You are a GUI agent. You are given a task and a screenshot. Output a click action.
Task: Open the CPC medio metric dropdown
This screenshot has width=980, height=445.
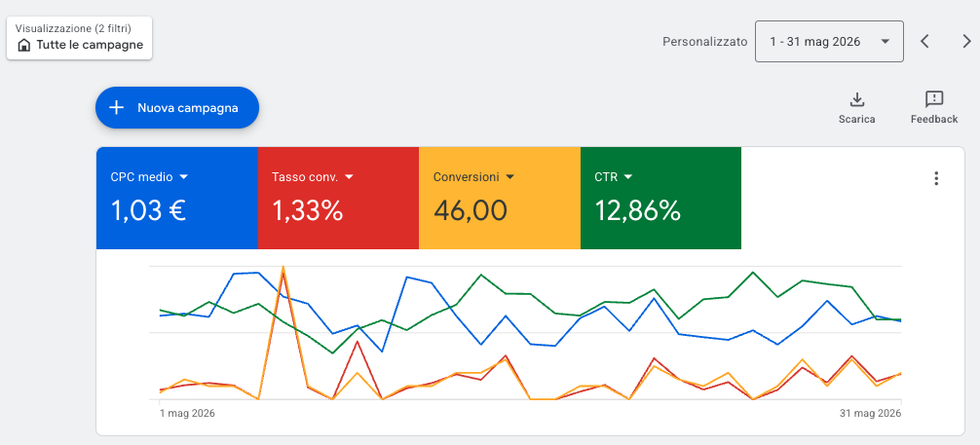point(149,177)
